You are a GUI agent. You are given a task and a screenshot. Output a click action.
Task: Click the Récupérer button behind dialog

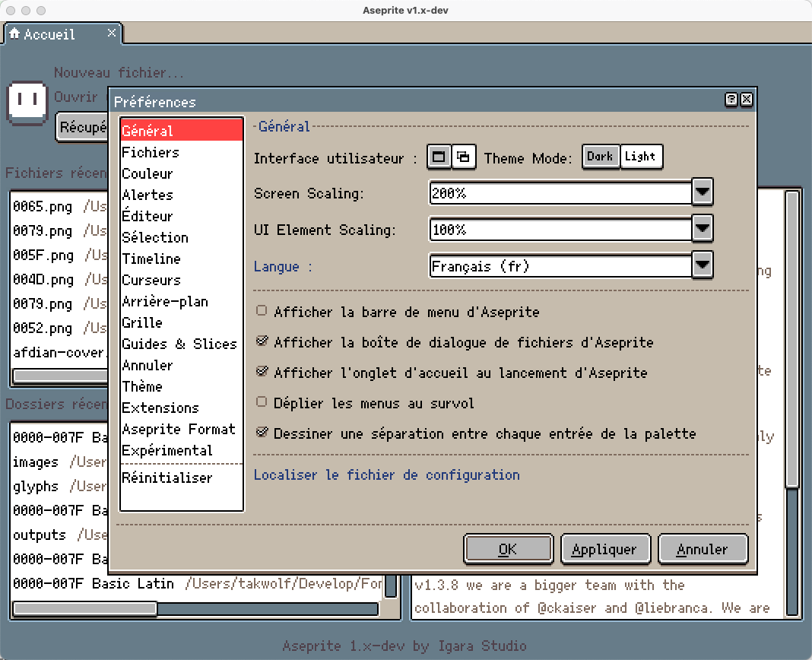82,127
